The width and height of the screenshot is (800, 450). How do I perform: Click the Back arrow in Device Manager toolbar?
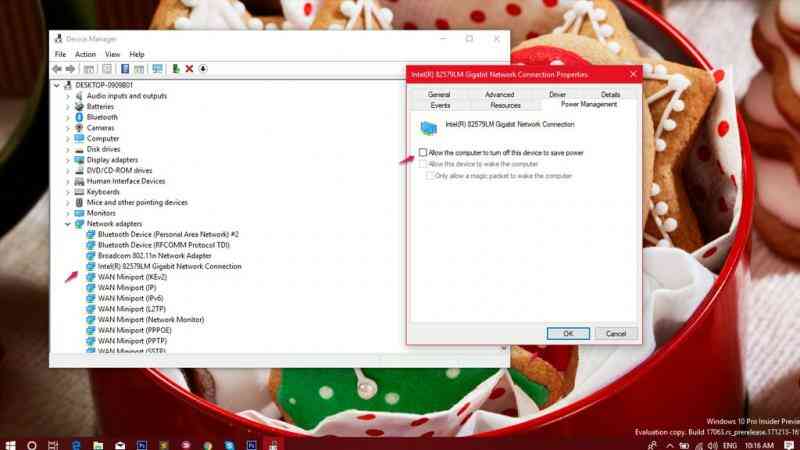(57, 69)
